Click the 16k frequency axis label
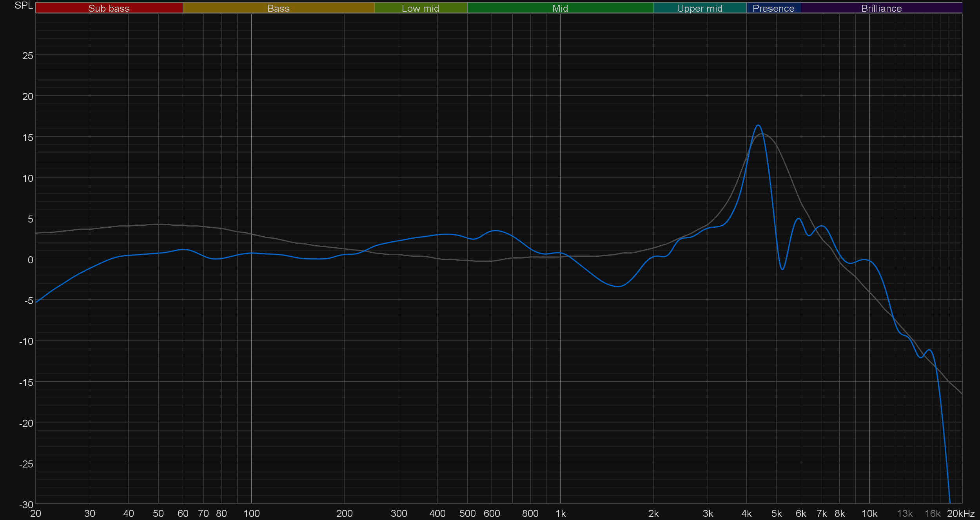 [x=933, y=513]
